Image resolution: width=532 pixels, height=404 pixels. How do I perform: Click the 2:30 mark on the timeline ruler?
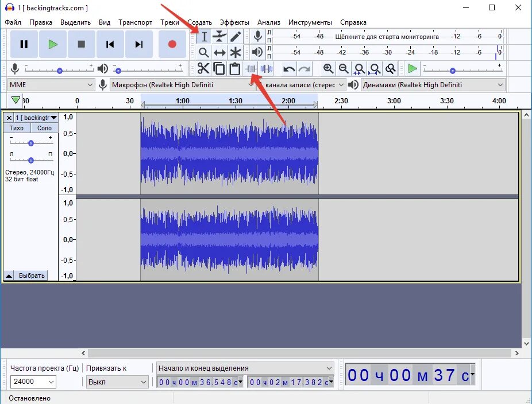(341, 101)
